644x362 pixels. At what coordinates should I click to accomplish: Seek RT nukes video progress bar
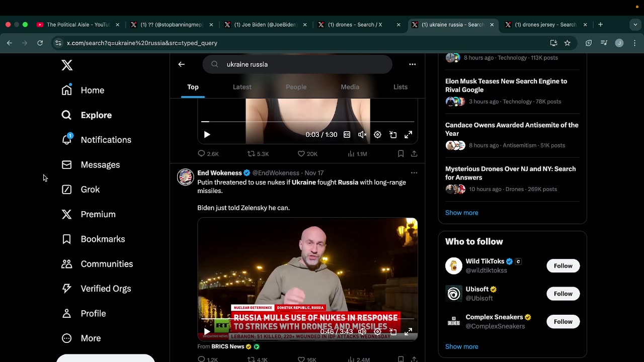click(307, 319)
